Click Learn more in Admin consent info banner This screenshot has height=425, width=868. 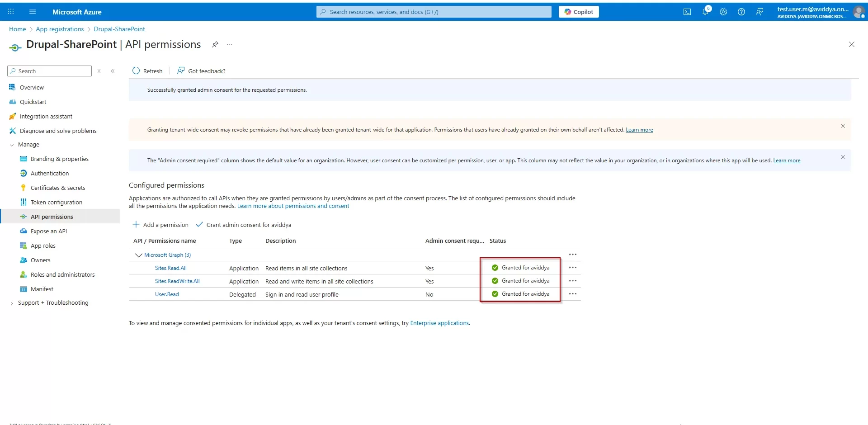click(x=787, y=161)
